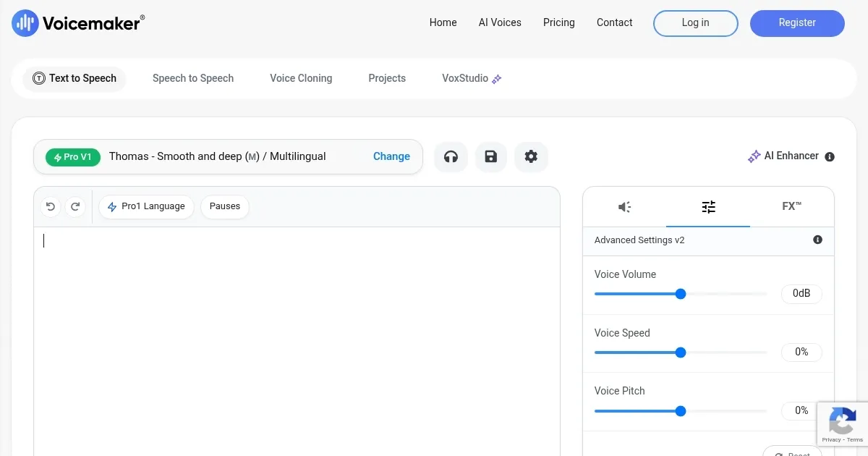The height and width of the screenshot is (456, 868).
Task: Click the Log in button
Action: pyautogui.click(x=695, y=23)
